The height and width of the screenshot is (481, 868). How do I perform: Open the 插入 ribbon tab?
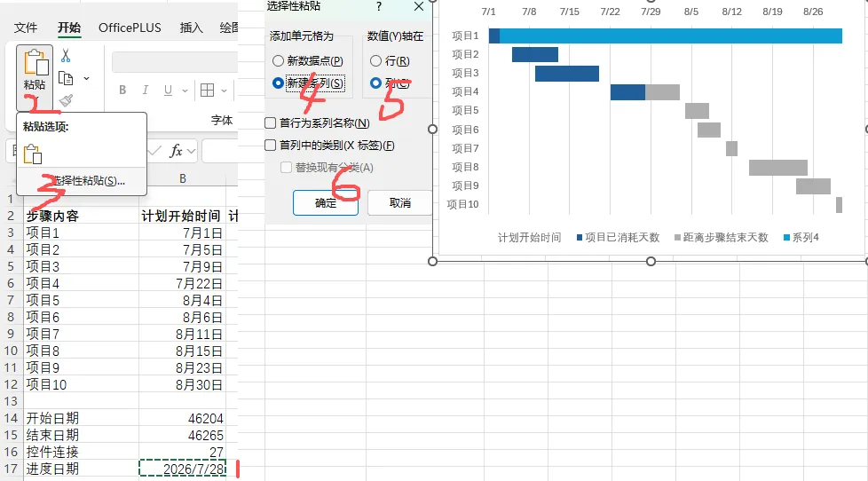pos(191,28)
